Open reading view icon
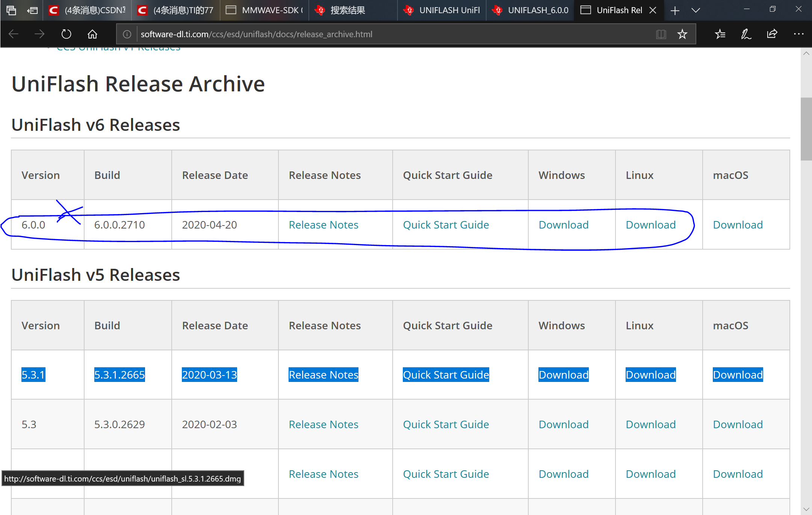Screen dimensions: 812x515 click(x=661, y=34)
